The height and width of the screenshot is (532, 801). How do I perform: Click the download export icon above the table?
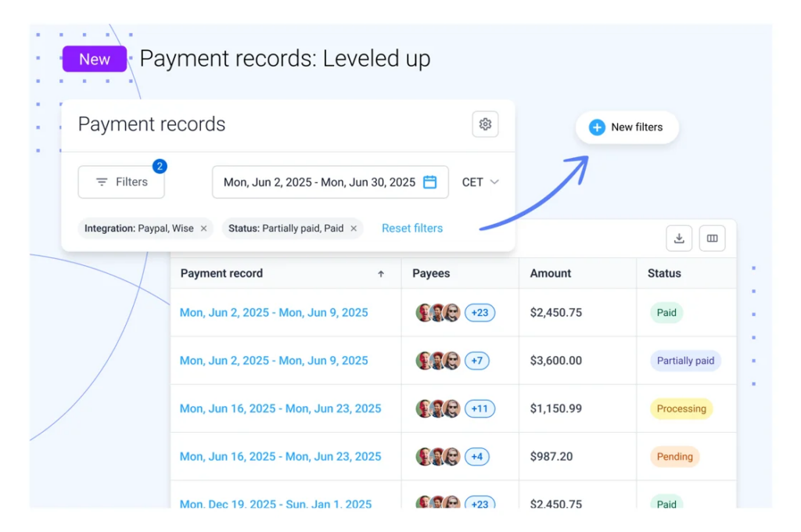click(x=679, y=238)
